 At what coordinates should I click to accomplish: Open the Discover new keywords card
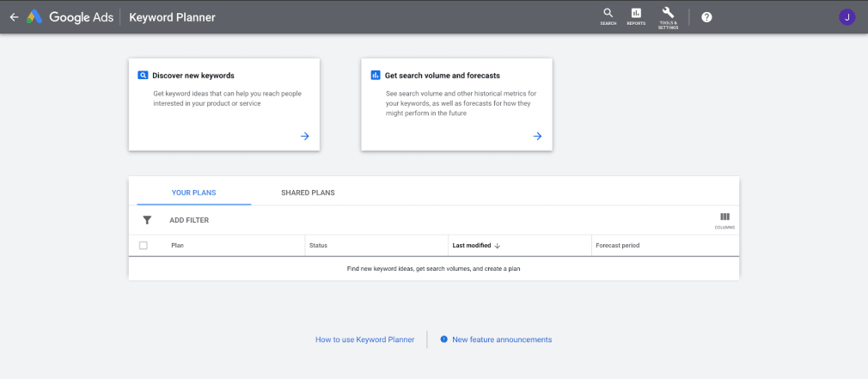224,104
